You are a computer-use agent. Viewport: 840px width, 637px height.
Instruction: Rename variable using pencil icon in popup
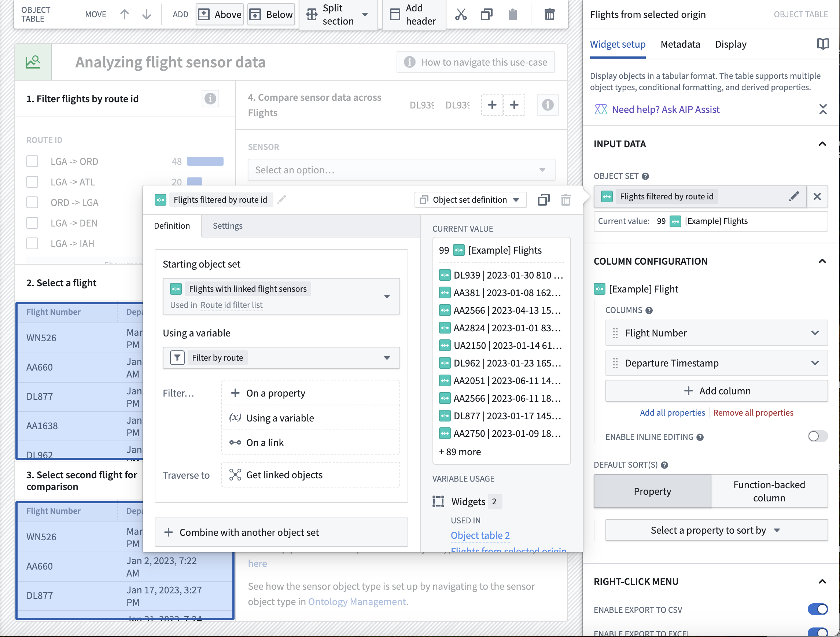[x=281, y=199]
